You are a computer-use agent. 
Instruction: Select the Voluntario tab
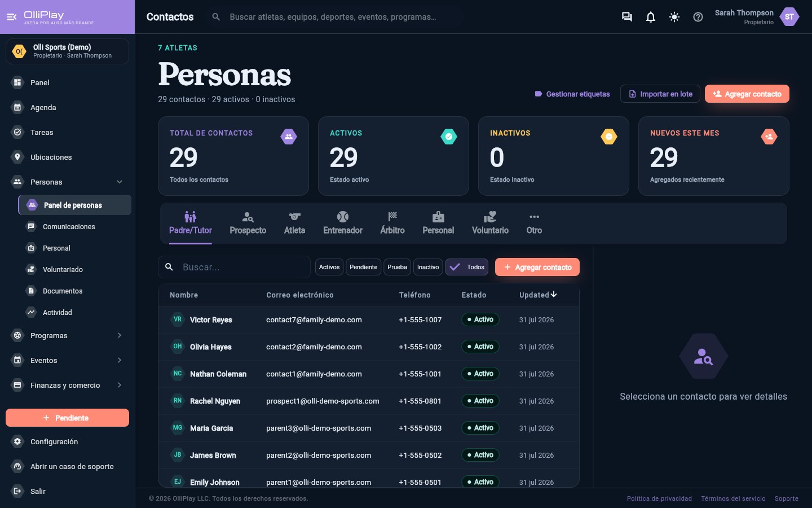coord(490,224)
